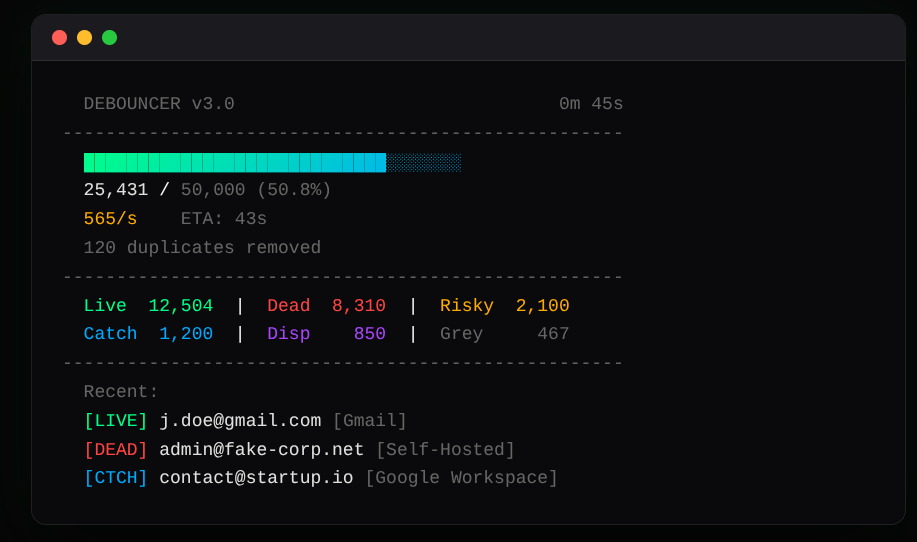Click the red close window dot
This screenshot has height=542, width=917.
point(60,37)
